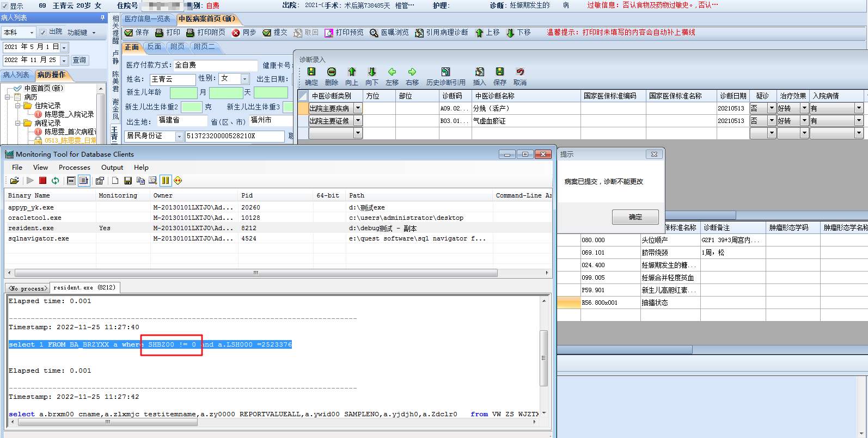The height and width of the screenshot is (438, 868).
Task: Click the 打印预览 toolbar icon
Action: [x=329, y=33]
